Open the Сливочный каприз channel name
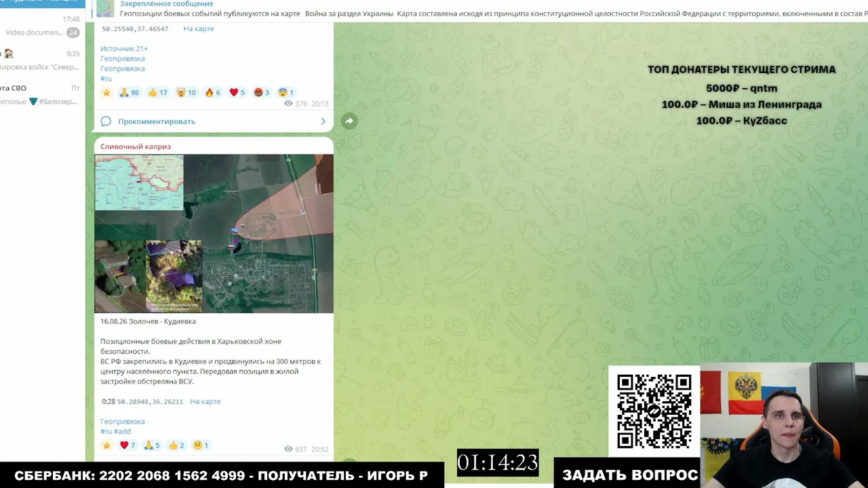This screenshot has height=488, width=868. point(136,146)
